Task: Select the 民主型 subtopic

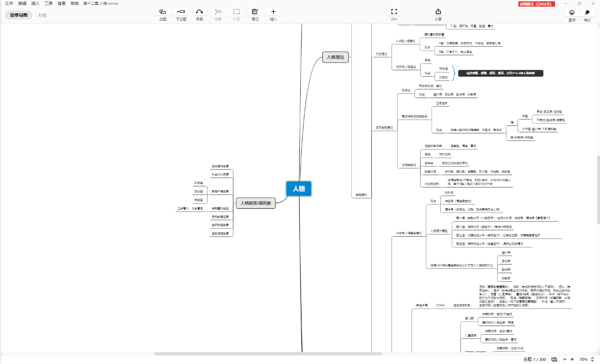Action: coord(198,200)
